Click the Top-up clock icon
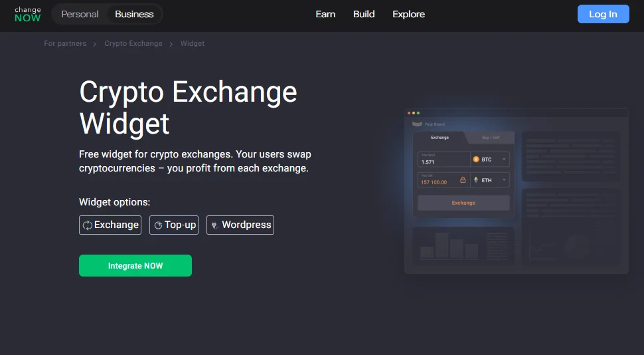 pyautogui.click(x=158, y=225)
